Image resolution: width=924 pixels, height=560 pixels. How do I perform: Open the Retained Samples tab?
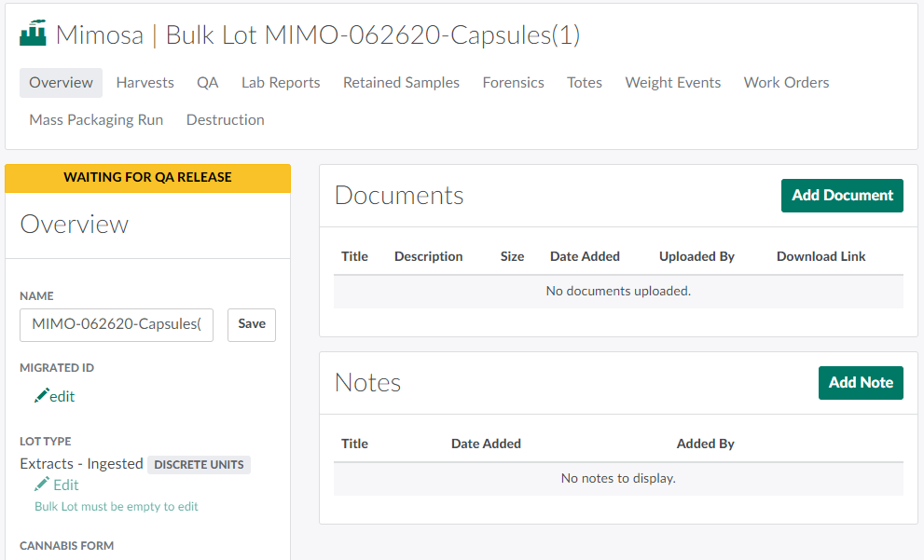(401, 83)
